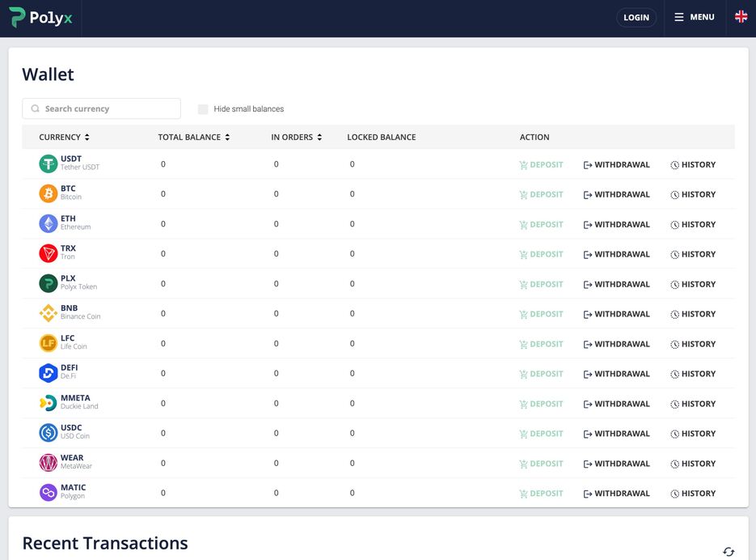Screen dimensions: 756x560
Task: Click the 'Recent Transactions' heading
Action: 105,543
